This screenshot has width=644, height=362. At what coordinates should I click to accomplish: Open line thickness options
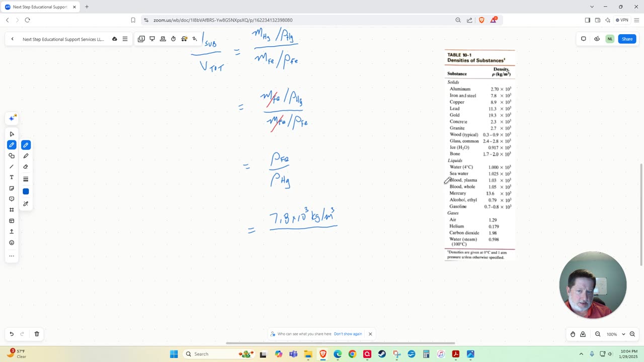click(26, 179)
